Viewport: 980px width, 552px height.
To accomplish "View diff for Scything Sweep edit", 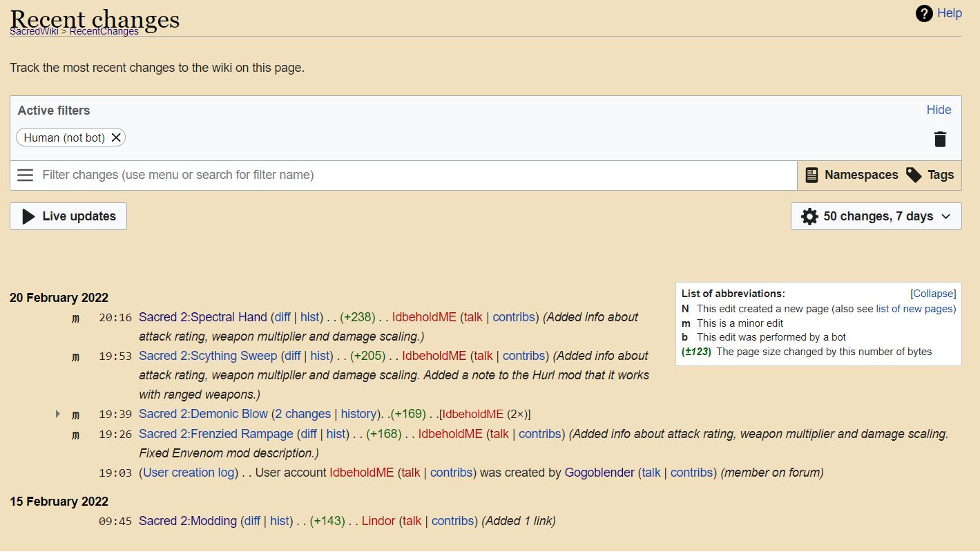I will point(293,356).
